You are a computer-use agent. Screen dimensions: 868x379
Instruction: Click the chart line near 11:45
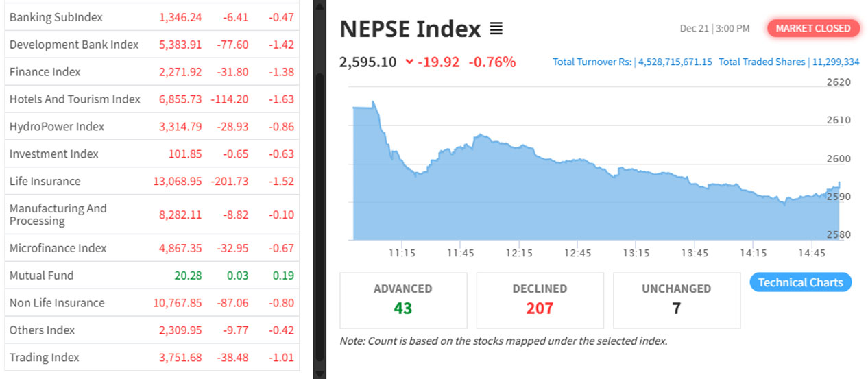(461, 147)
